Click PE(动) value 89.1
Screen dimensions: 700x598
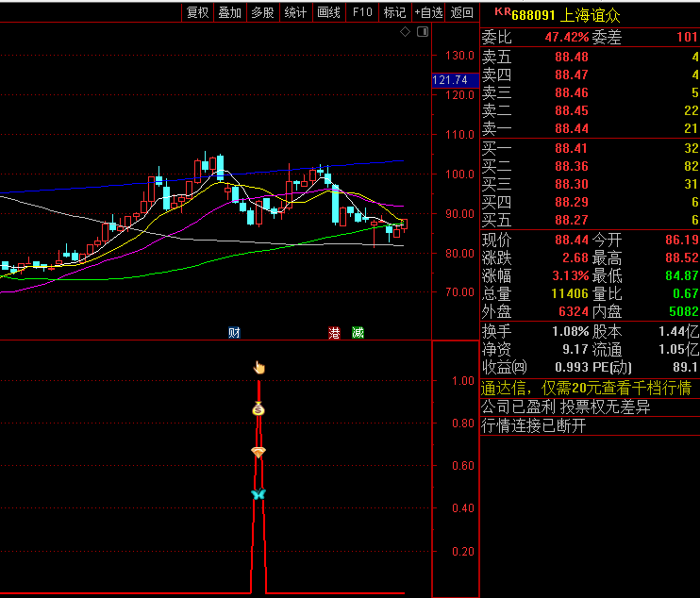tap(685, 367)
